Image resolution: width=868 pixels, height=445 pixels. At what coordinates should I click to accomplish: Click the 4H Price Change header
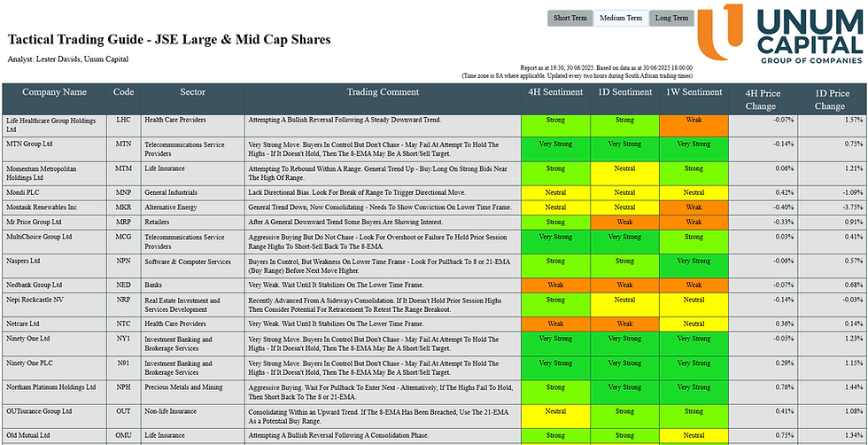click(763, 98)
